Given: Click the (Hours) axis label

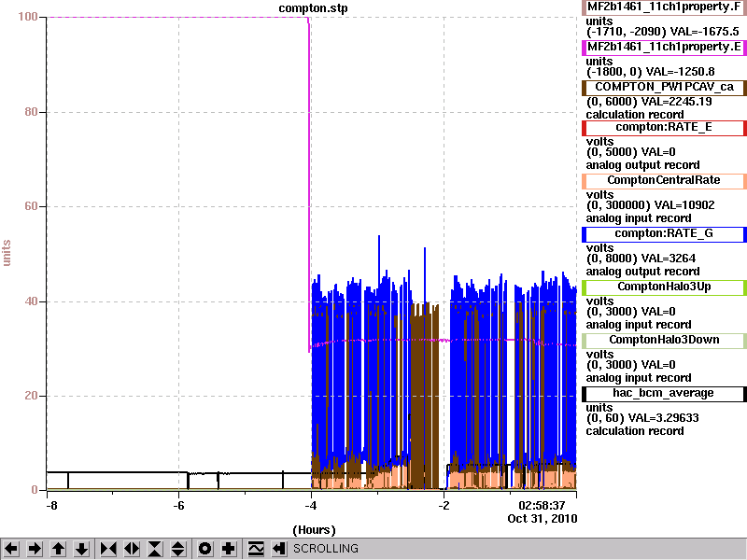Looking at the screenshot, I should click(314, 530).
